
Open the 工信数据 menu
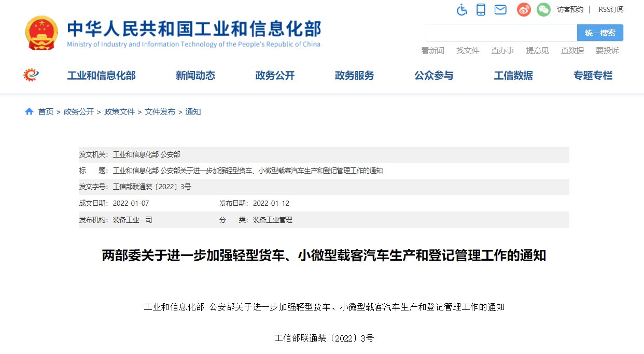[x=513, y=75]
